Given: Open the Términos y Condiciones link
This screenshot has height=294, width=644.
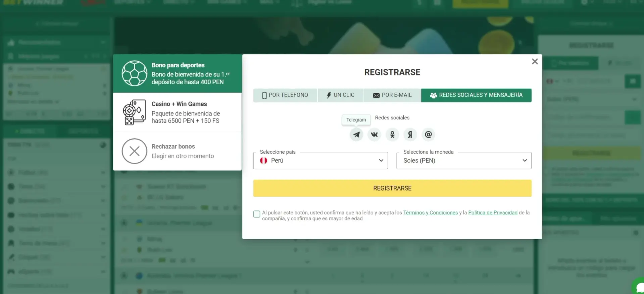Looking at the screenshot, I should tap(430, 213).
